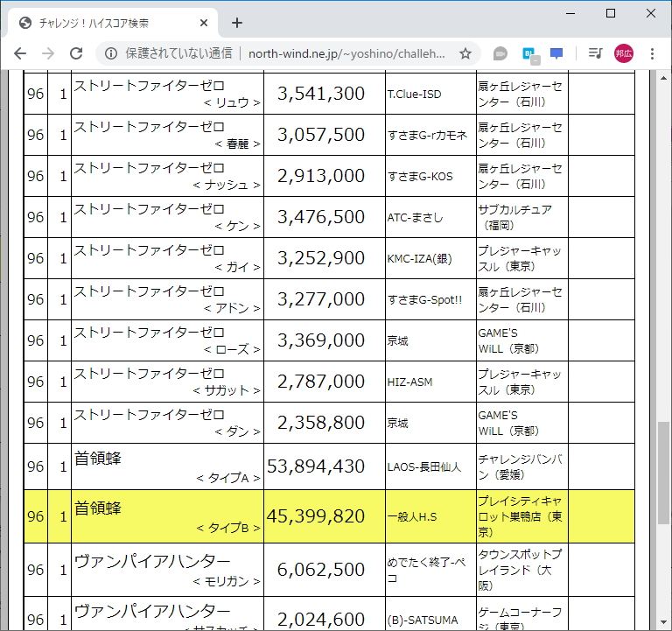The image size is (672, 631).
Task: Go back to the previous page
Action: coord(20,53)
